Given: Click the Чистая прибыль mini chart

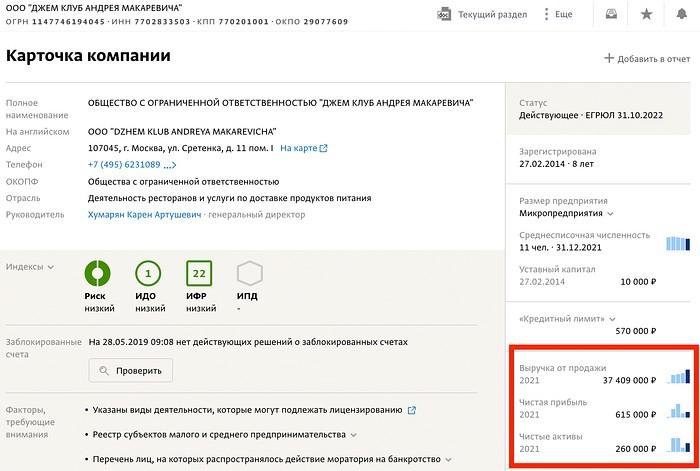Looking at the screenshot, I should tap(679, 410).
